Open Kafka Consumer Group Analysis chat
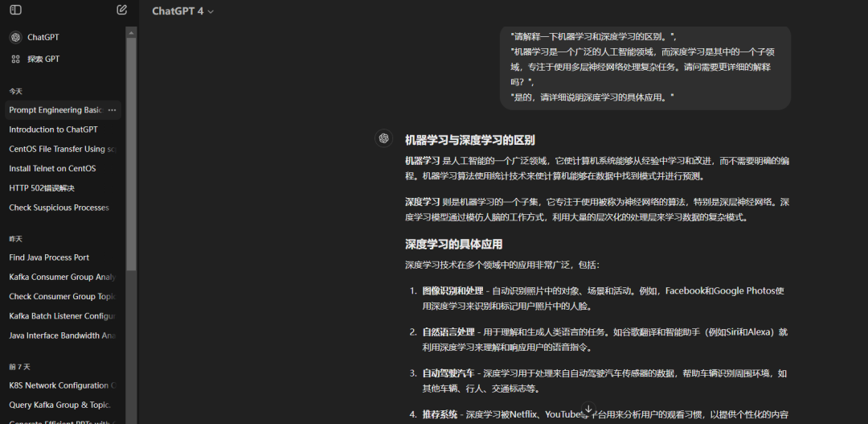This screenshot has width=868, height=424. 63,277
